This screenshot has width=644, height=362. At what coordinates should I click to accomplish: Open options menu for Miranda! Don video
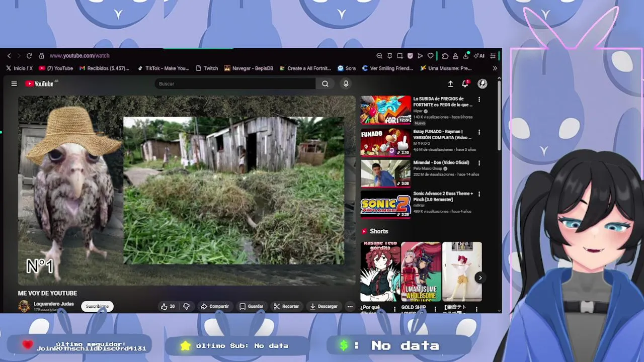479,163
